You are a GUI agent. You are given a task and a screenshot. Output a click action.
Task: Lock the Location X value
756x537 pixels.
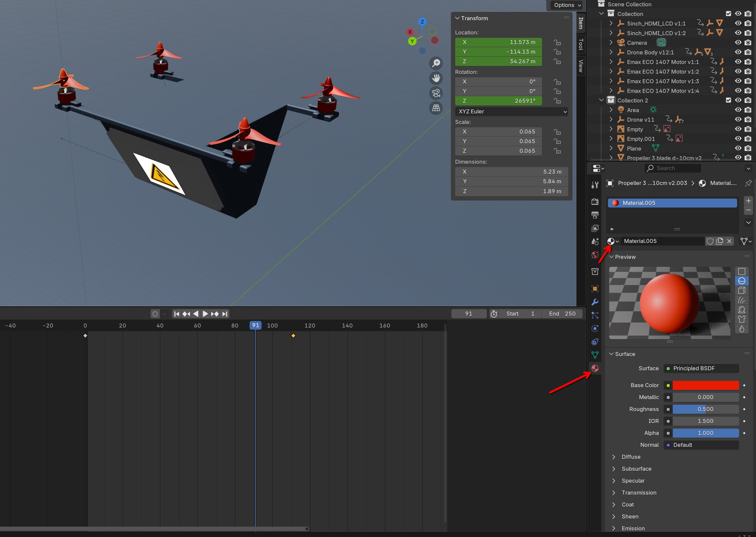pos(558,42)
